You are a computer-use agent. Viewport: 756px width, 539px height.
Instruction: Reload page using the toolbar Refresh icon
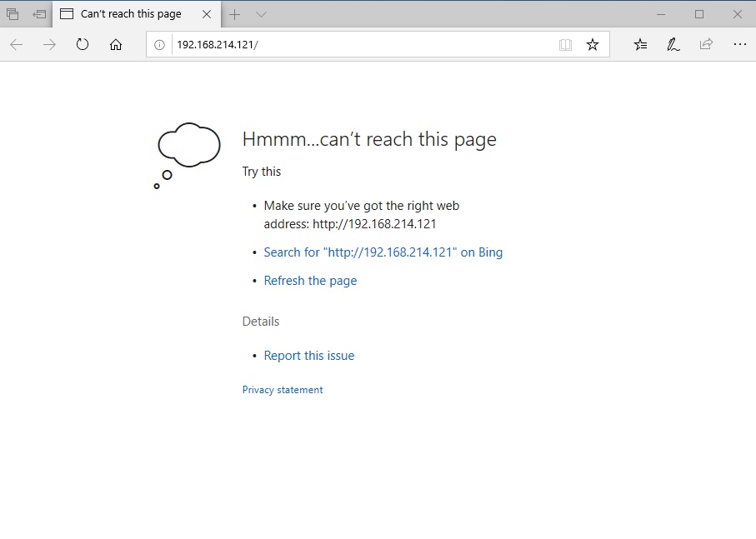[x=83, y=44]
